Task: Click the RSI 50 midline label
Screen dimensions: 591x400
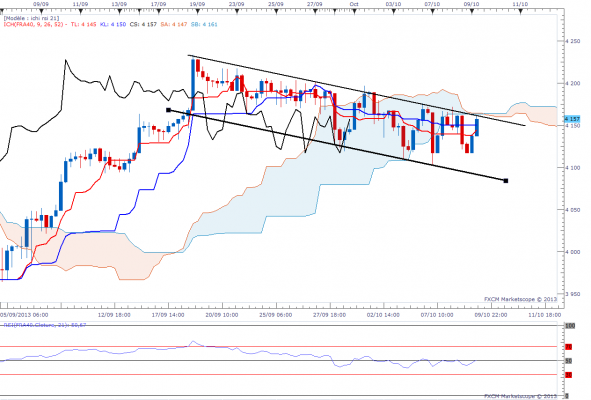Action: tap(568, 361)
